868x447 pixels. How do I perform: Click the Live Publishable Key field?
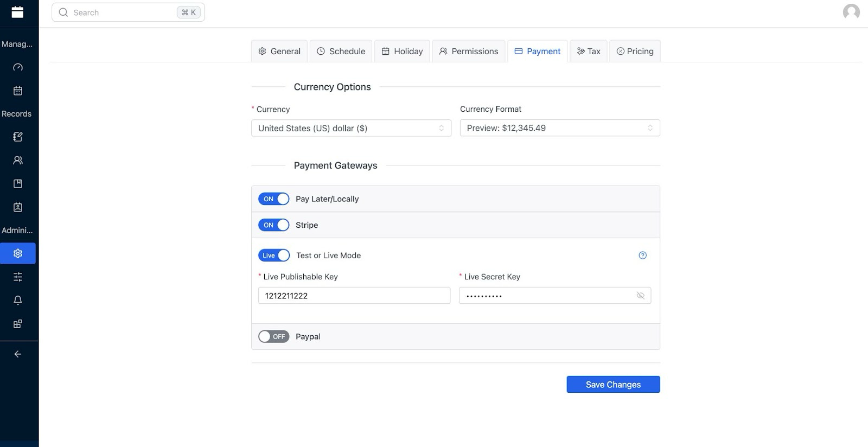[x=354, y=296]
